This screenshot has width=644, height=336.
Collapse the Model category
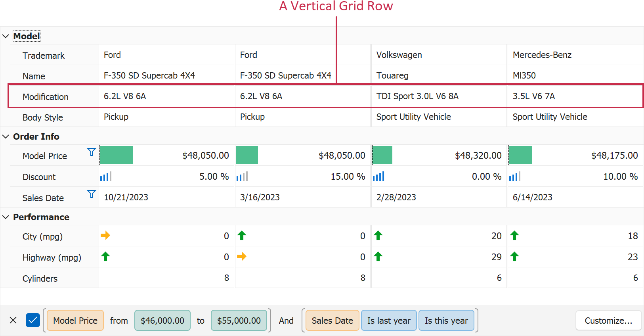click(x=6, y=36)
